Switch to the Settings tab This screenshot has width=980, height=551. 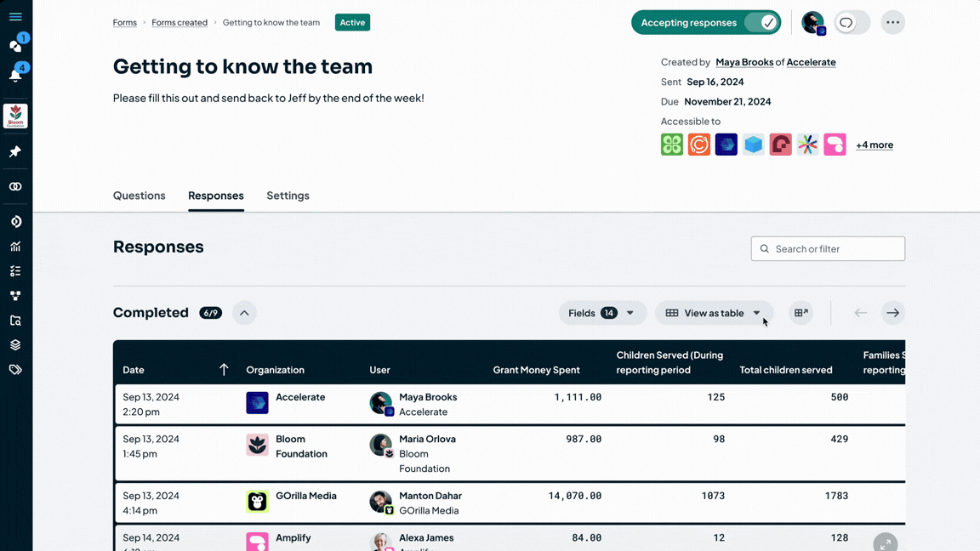(288, 196)
